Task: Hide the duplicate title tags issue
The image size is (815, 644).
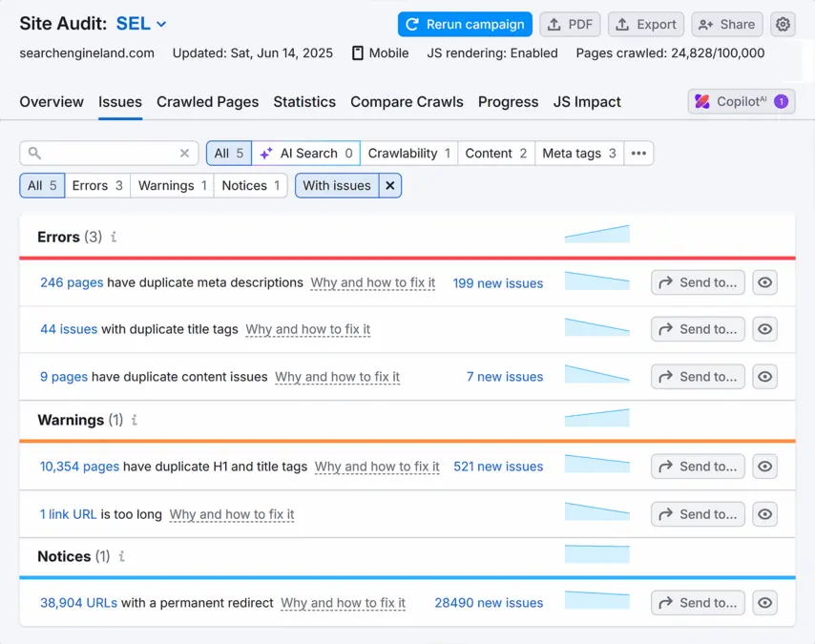Action: [764, 329]
